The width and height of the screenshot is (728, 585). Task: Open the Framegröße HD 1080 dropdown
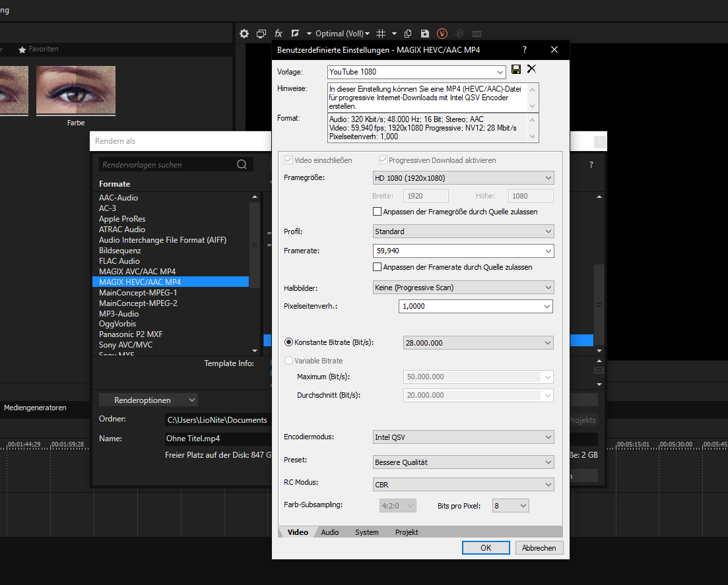[463, 178]
